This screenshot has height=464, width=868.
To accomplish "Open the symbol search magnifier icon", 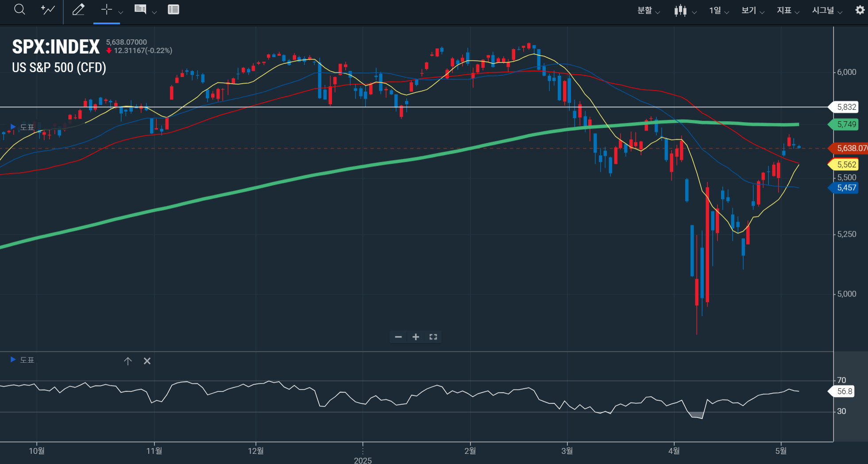I will [x=19, y=9].
